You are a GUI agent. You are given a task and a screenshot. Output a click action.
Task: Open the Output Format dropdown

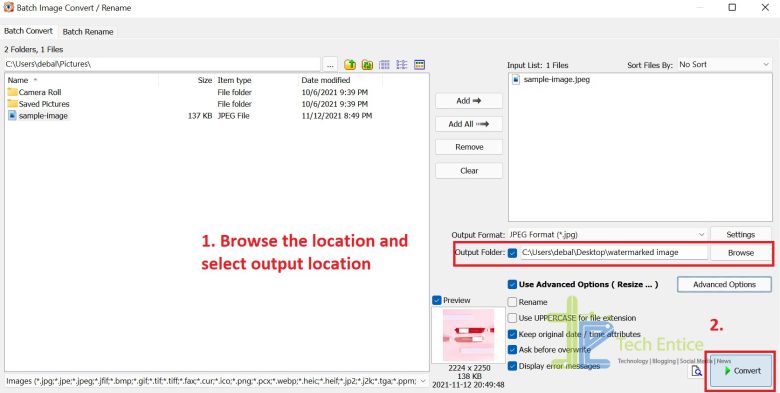tap(607, 234)
